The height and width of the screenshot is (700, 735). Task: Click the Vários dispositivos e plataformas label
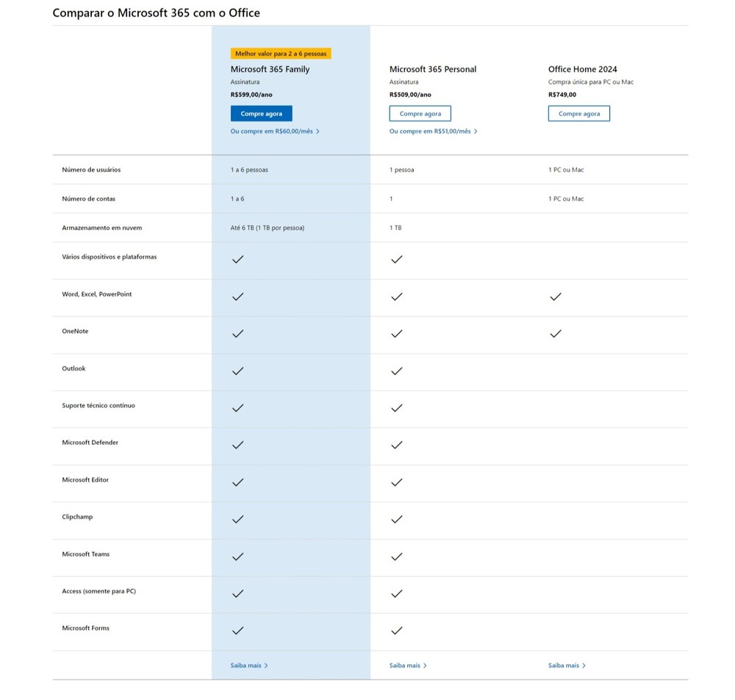[x=110, y=257]
